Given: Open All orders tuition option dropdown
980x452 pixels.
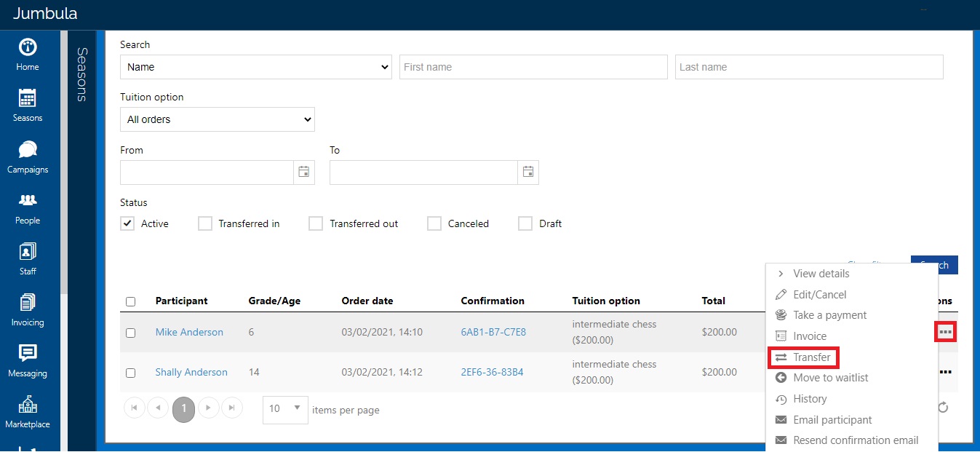Looking at the screenshot, I should (218, 119).
